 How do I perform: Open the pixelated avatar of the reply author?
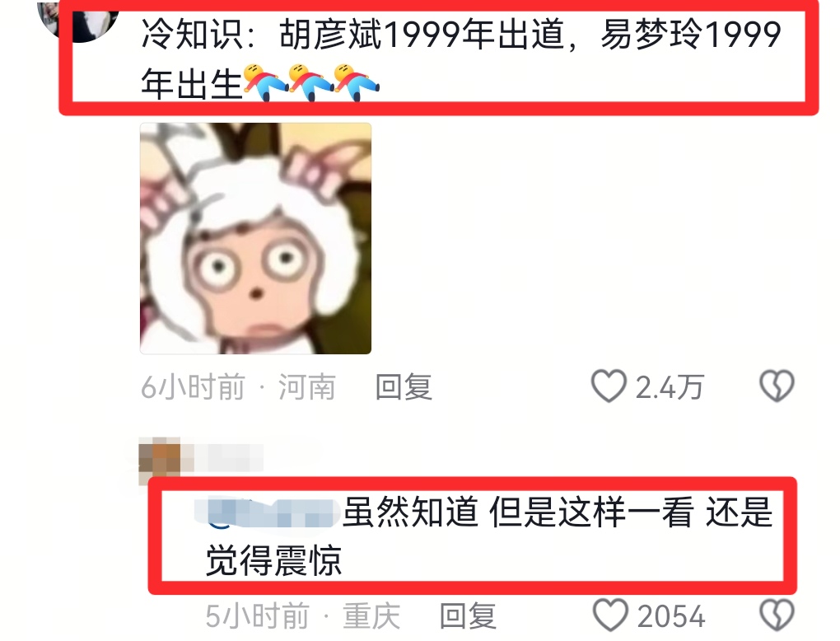coord(159,460)
